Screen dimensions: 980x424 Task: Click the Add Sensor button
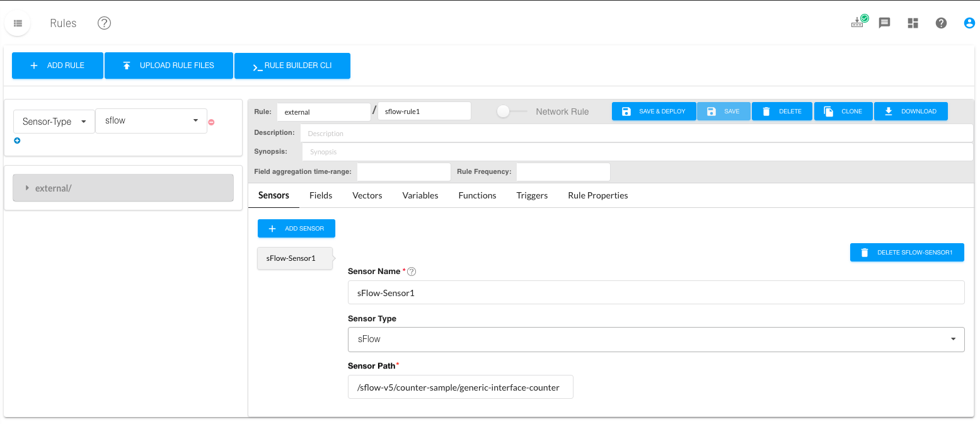pos(296,229)
